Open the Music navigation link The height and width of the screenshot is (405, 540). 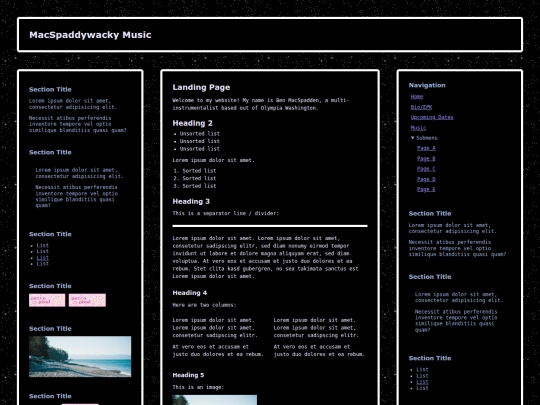(x=418, y=128)
